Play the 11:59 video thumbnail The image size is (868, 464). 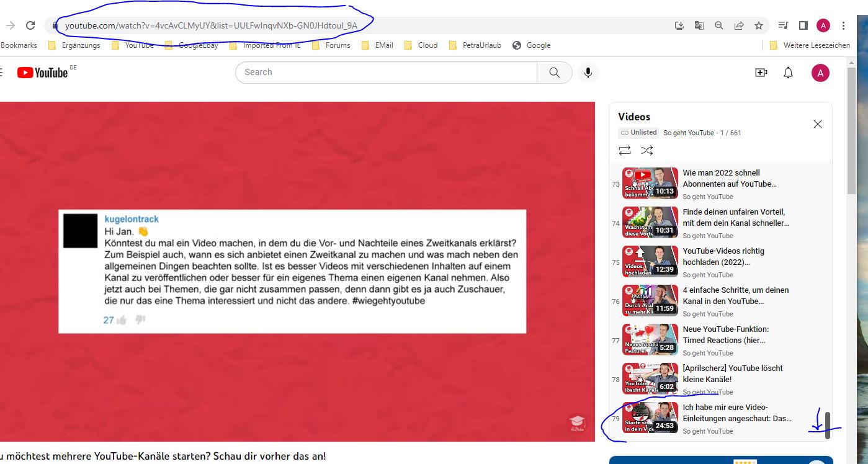[x=650, y=300]
